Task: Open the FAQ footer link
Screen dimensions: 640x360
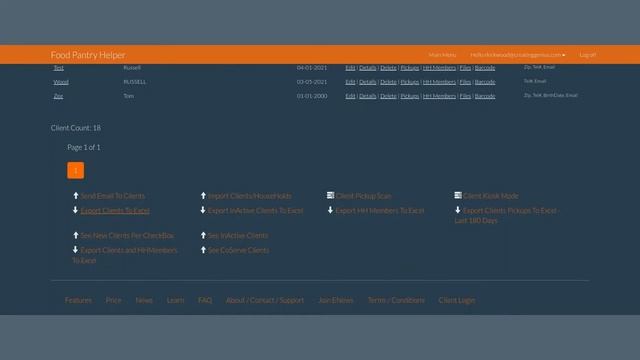Action: (x=205, y=300)
